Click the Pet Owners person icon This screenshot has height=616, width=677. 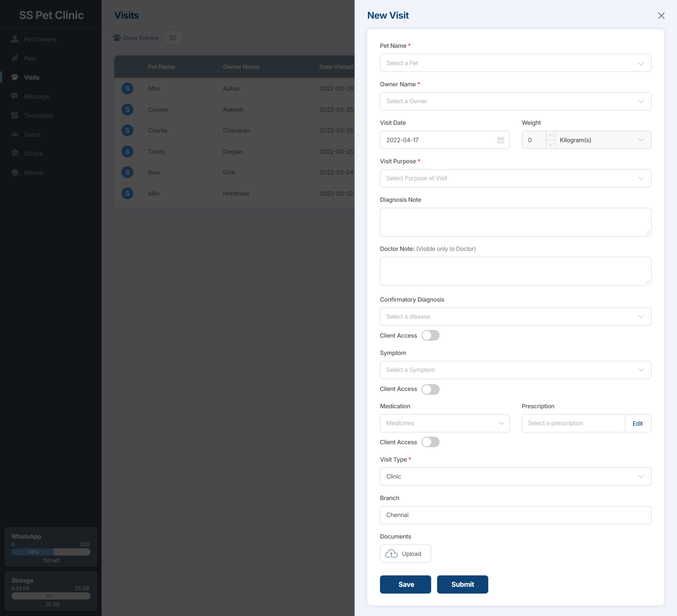point(15,39)
